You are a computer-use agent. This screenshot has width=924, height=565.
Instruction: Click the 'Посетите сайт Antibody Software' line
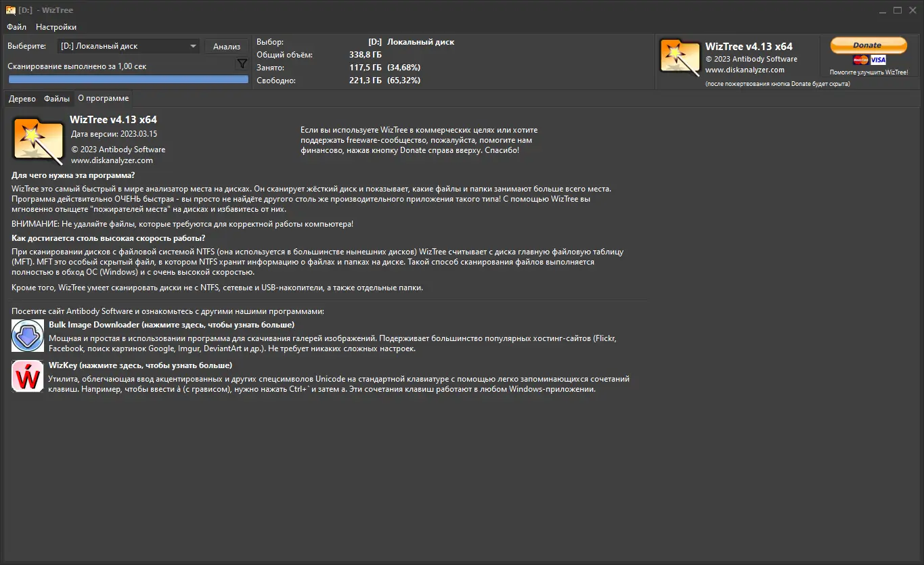pos(168,311)
